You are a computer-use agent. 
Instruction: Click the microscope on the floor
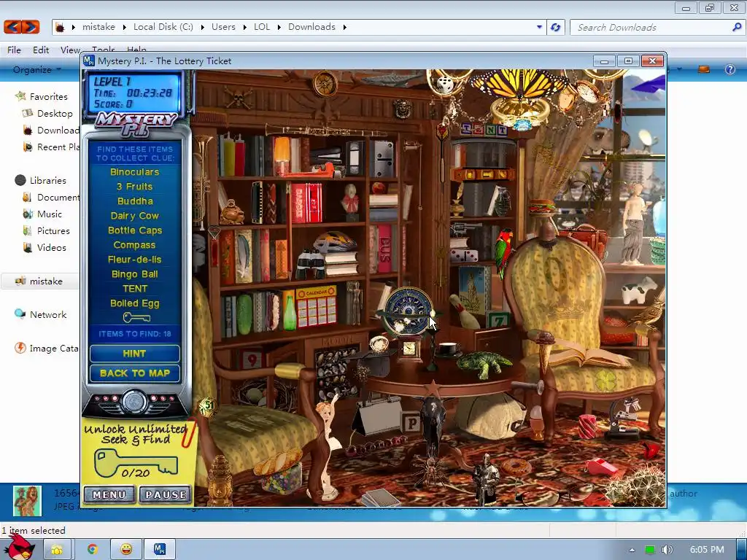point(624,418)
